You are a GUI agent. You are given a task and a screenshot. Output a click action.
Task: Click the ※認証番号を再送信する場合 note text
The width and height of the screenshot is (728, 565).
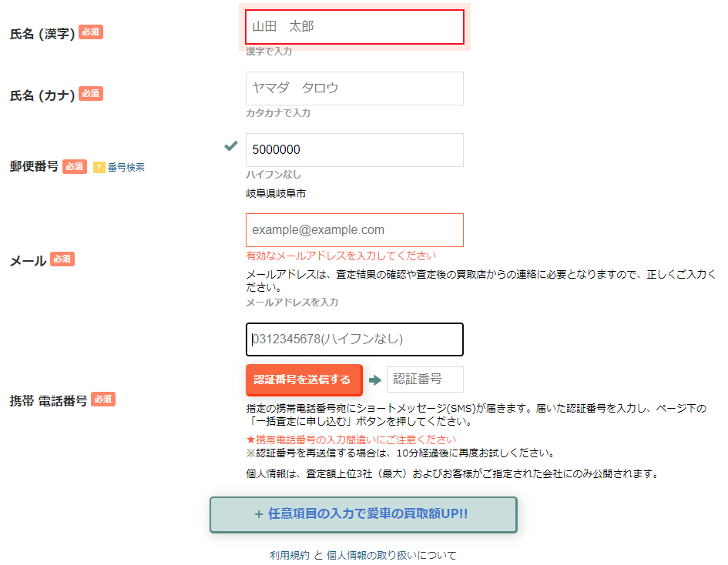coord(400,453)
